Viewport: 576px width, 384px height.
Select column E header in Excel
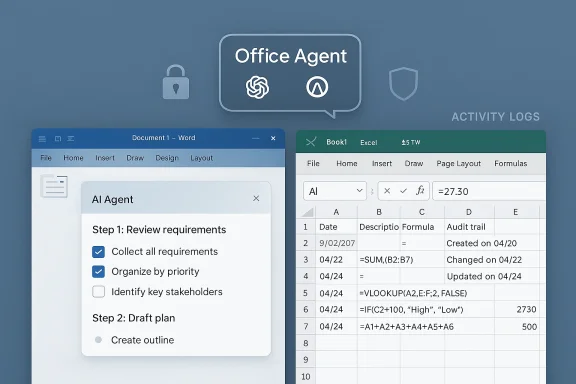click(x=516, y=212)
